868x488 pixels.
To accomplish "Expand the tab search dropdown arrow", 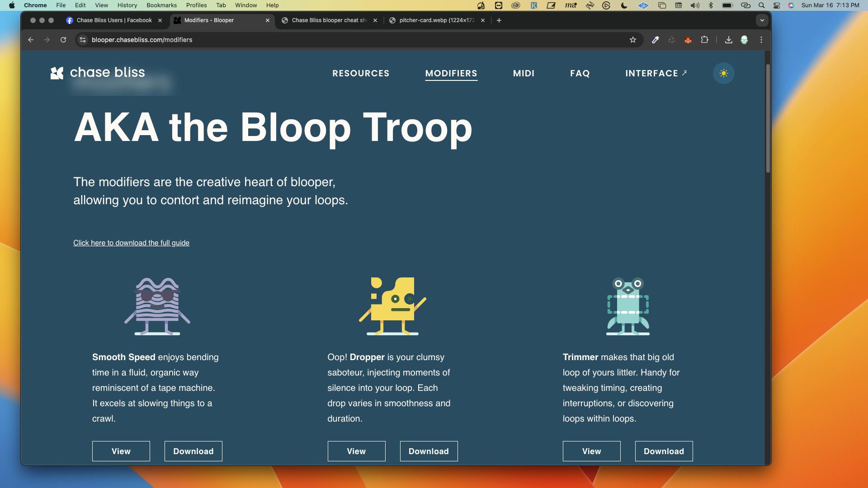I will click(762, 20).
